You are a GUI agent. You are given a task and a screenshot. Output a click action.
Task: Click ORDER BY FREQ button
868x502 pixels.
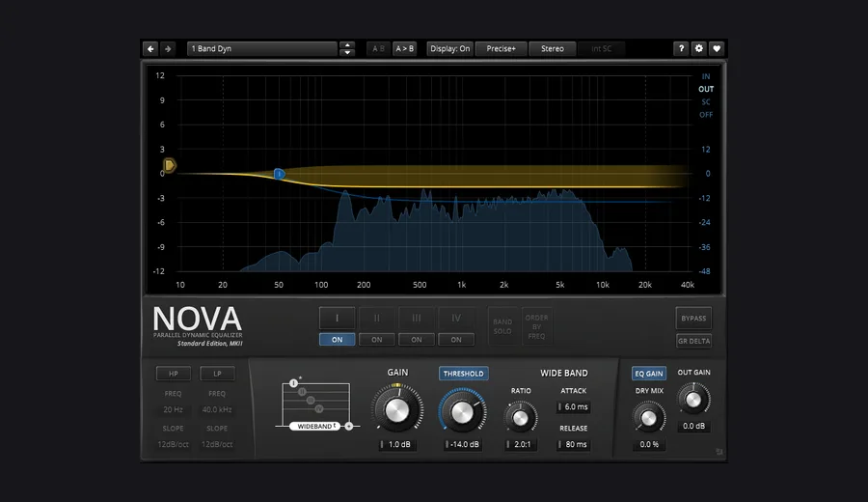click(x=536, y=326)
